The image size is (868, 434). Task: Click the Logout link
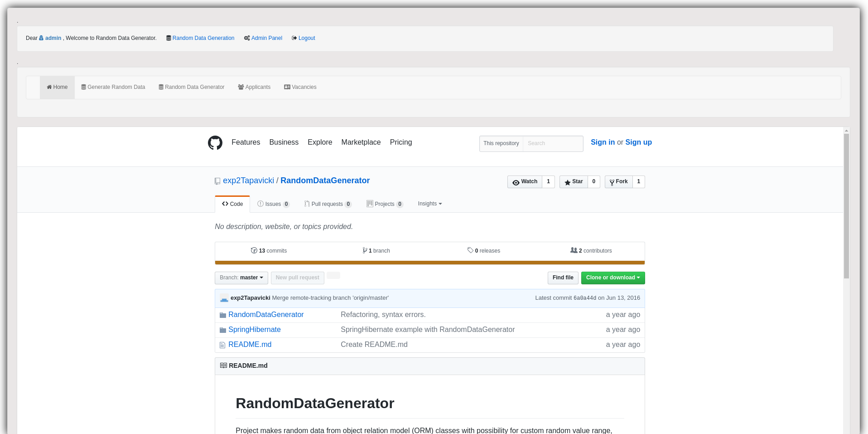307,38
